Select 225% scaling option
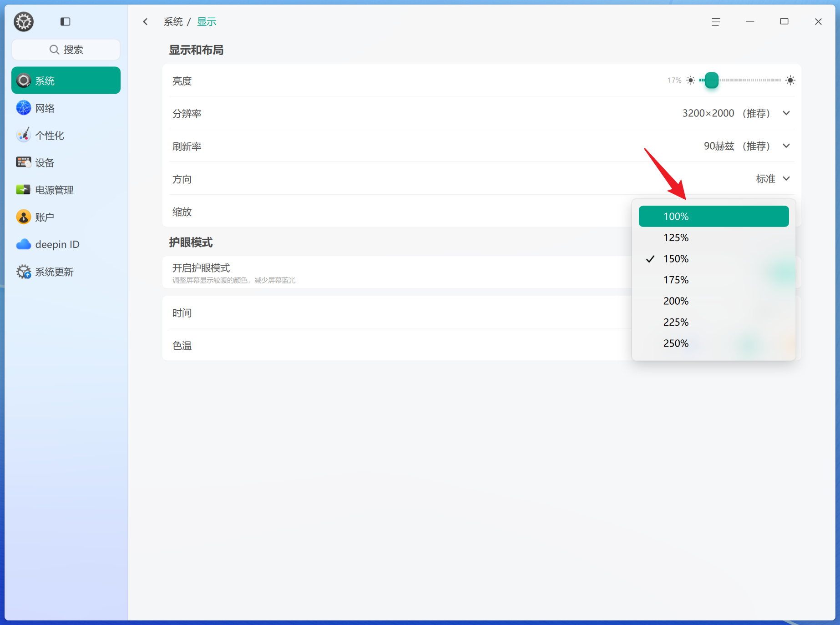This screenshot has width=840, height=625. [713, 322]
